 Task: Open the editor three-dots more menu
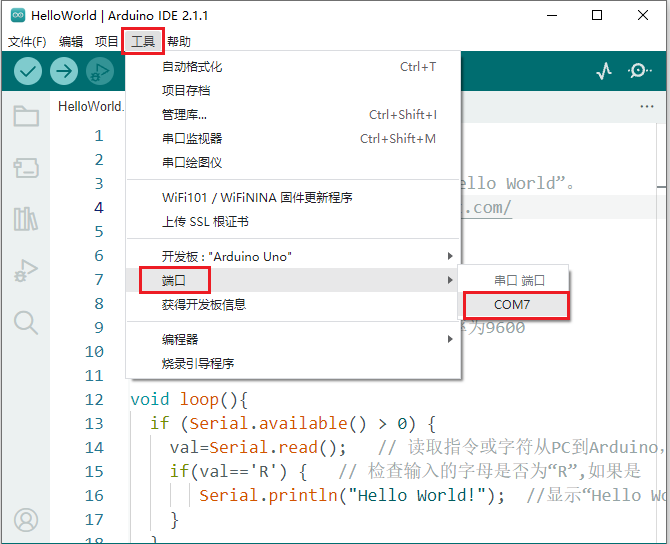(x=647, y=106)
